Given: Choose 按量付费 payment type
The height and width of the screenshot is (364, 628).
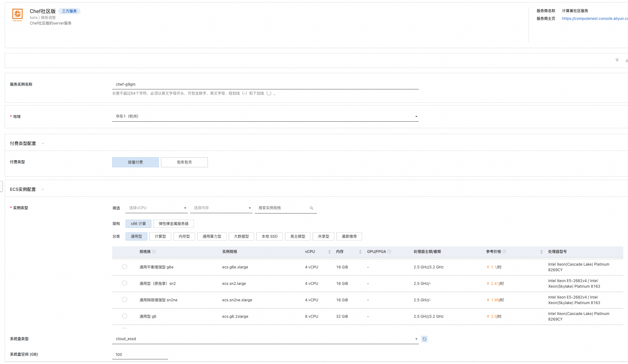Looking at the screenshot, I should (135, 162).
